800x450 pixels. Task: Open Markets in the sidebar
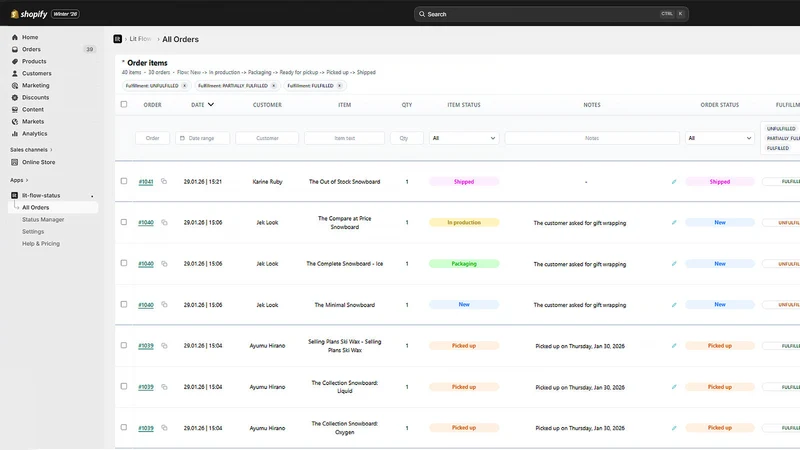(x=33, y=121)
